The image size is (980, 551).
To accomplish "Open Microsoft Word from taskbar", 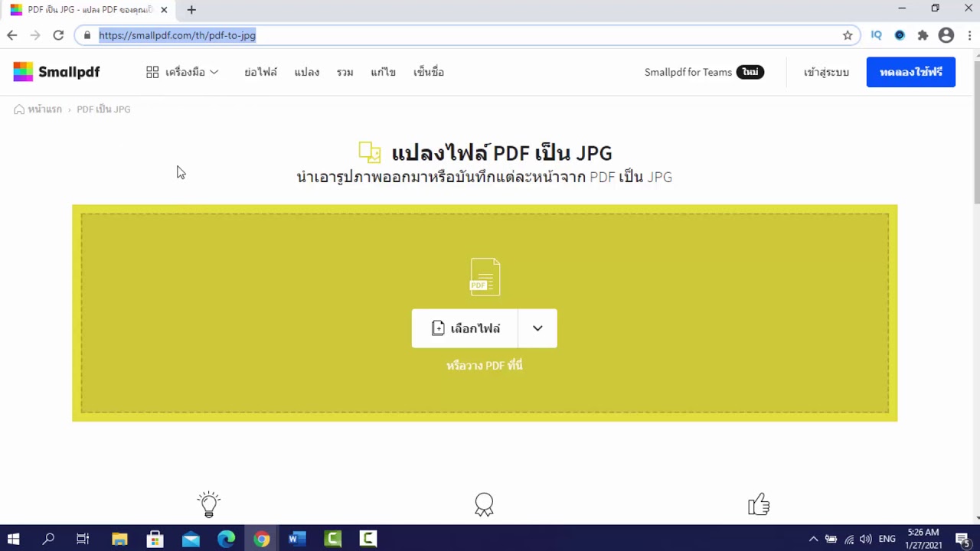I will [297, 539].
